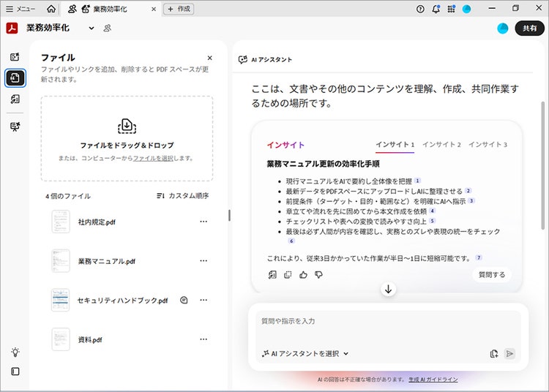This screenshot has height=392, width=549.
Task: Click the blue user avatar next to 共有
Action: [502, 29]
